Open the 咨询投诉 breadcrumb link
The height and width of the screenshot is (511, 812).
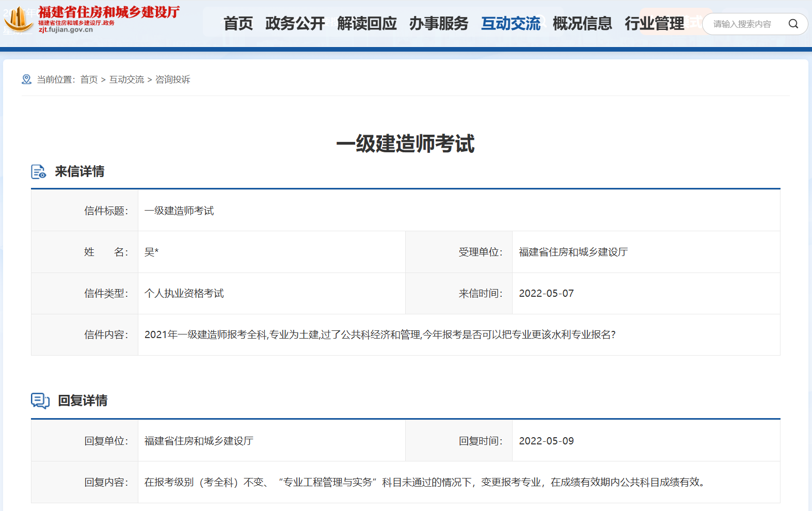pyautogui.click(x=173, y=79)
